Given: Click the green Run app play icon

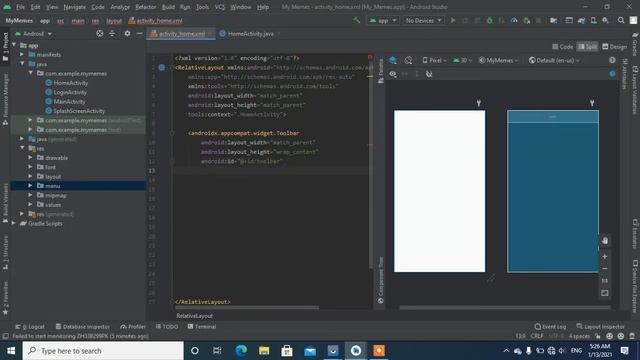Looking at the screenshot, I should 453,20.
